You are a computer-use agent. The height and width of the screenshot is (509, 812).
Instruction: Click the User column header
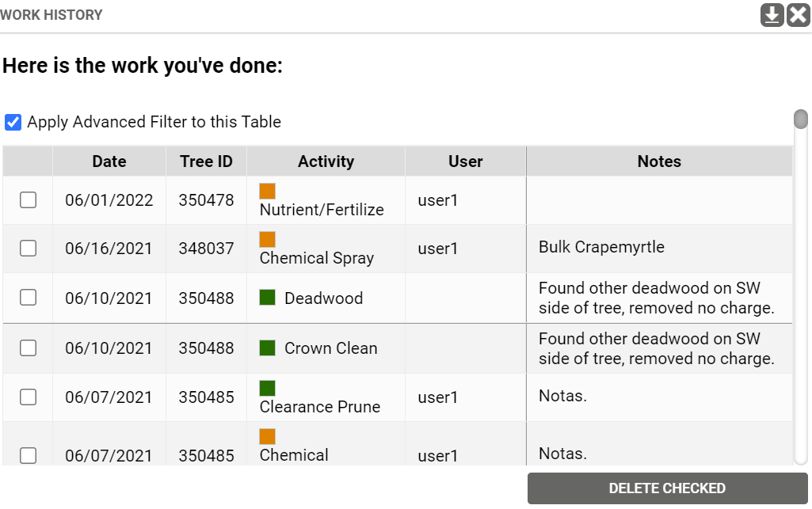tap(465, 161)
